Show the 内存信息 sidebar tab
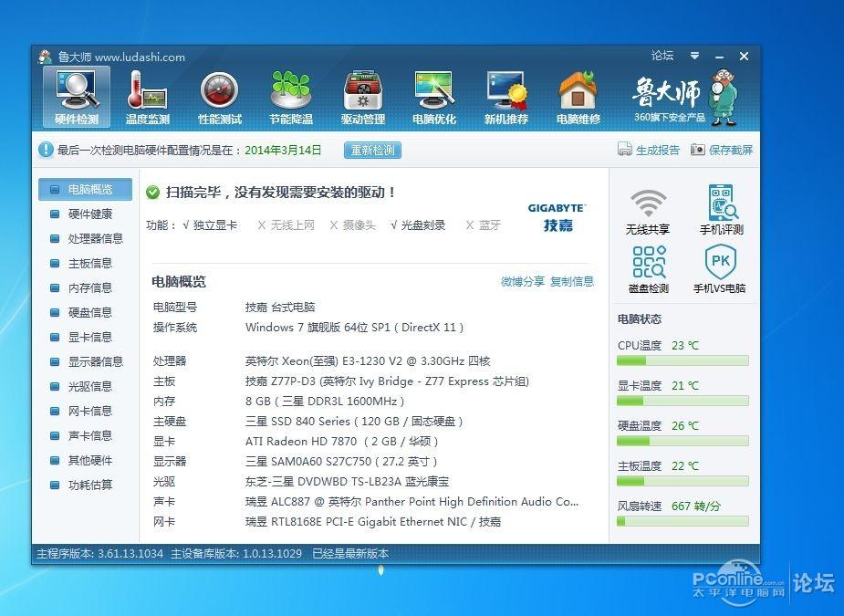 pyautogui.click(x=85, y=288)
